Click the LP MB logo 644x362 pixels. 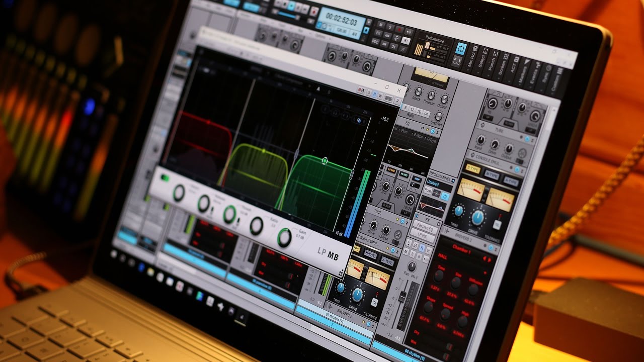tap(328, 254)
